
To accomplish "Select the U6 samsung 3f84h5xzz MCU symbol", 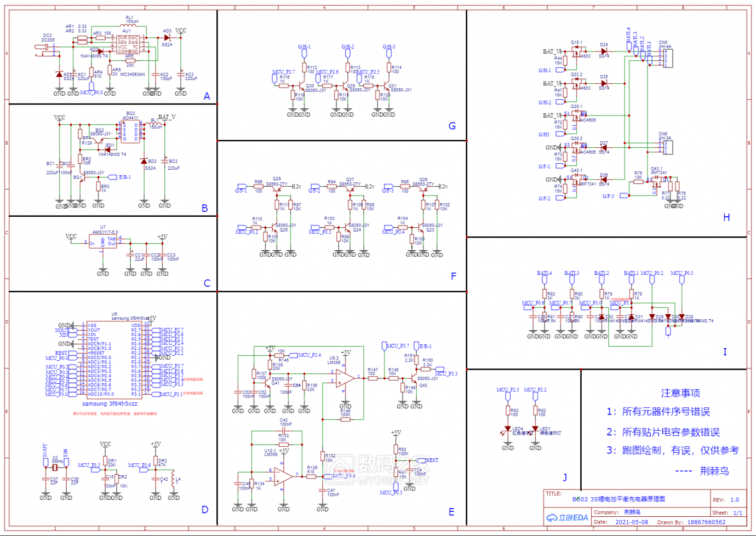I will click(114, 360).
